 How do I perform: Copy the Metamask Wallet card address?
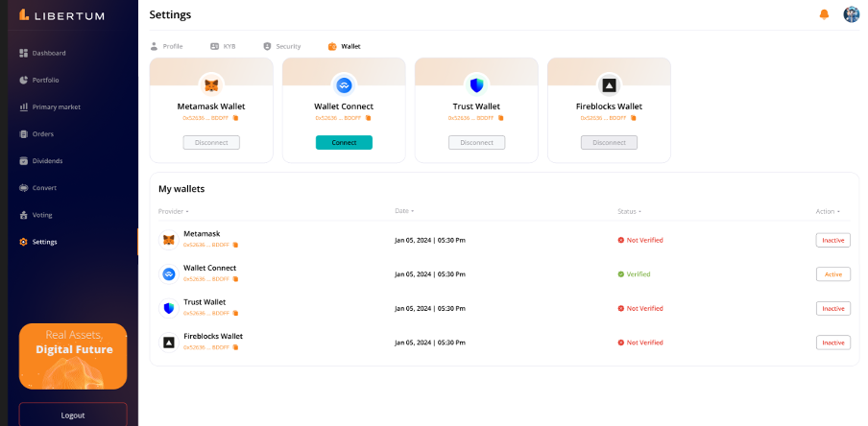236,118
